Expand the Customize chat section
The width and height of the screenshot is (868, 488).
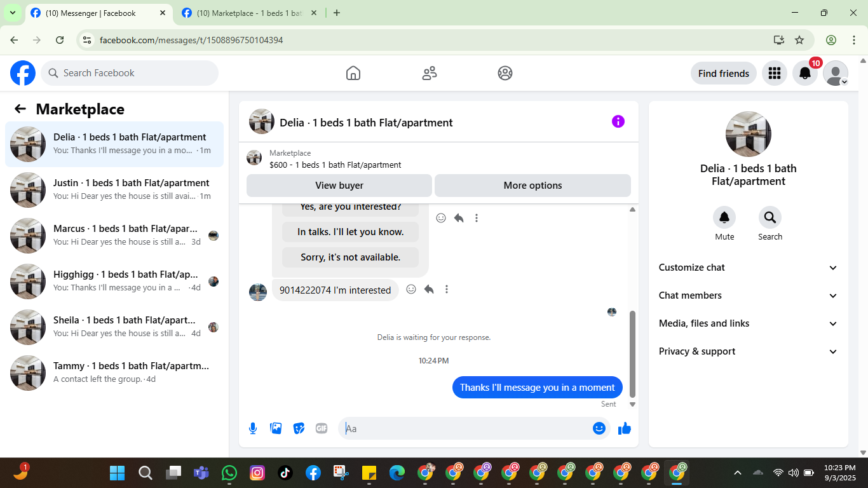coord(749,268)
